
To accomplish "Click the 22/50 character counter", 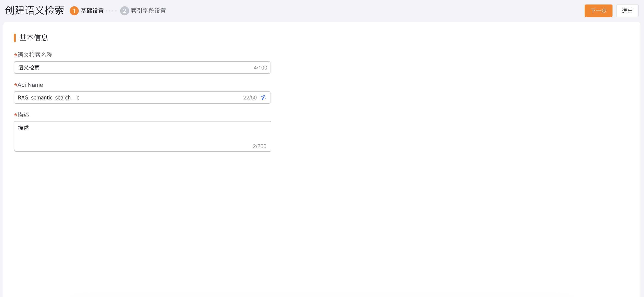I will 250,98.
